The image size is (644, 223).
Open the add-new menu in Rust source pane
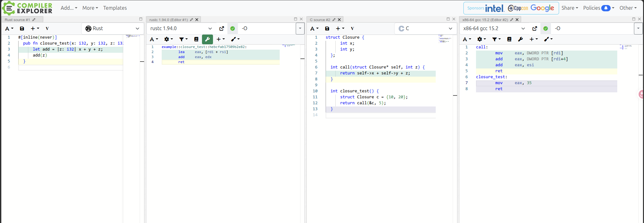(35, 29)
